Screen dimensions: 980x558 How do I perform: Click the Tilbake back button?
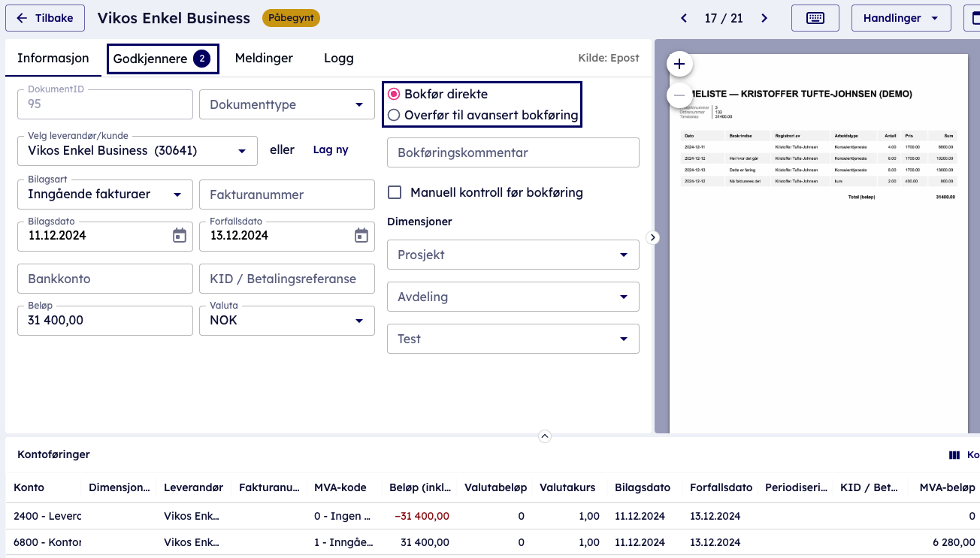coord(45,18)
